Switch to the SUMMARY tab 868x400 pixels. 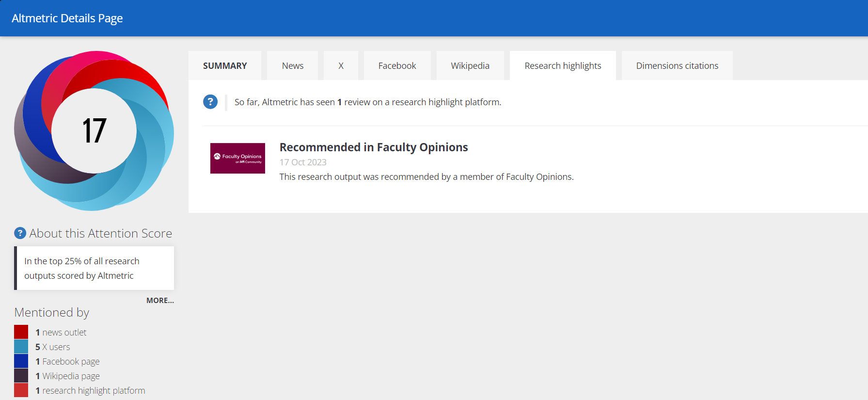[x=225, y=65]
